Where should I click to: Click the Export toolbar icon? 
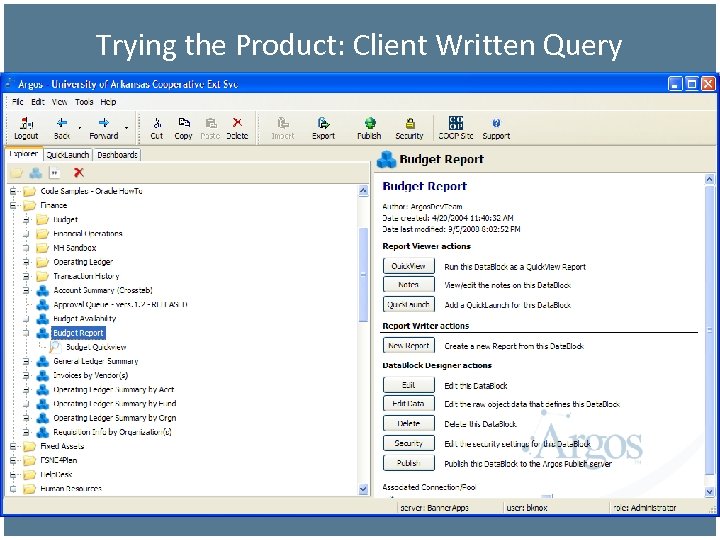click(x=323, y=123)
